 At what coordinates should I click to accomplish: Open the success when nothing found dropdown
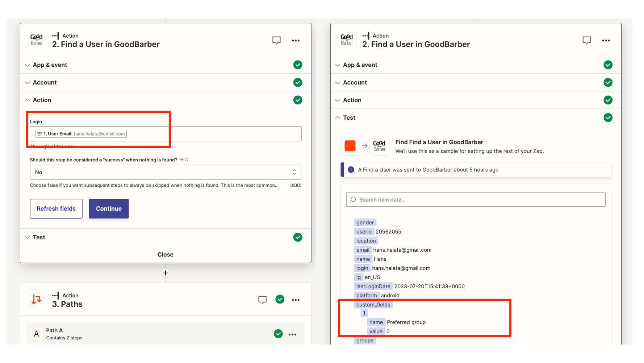pyautogui.click(x=165, y=172)
